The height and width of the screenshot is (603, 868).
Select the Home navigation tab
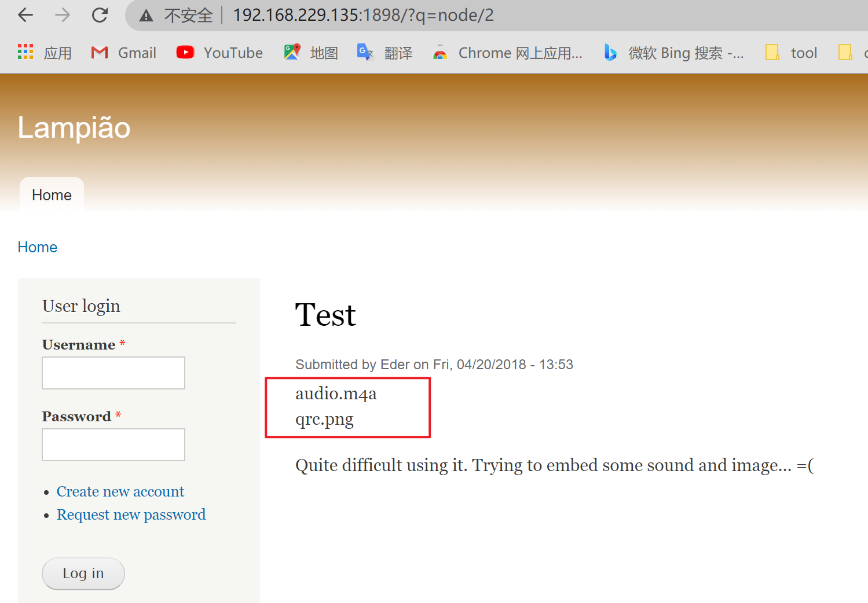click(52, 195)
